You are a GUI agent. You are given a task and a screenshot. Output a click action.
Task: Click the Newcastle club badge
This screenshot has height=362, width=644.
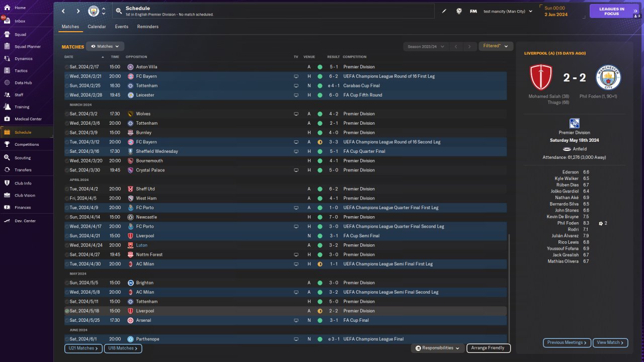pos(131,217)
